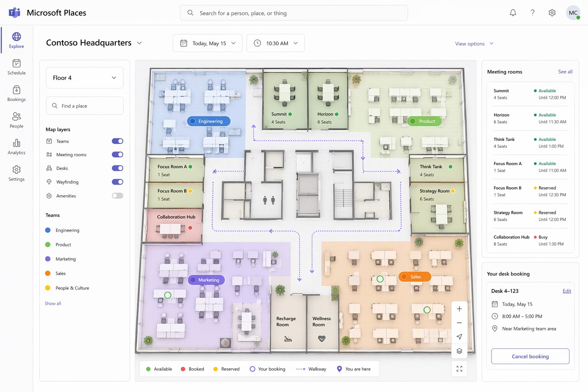The image size is (588, 392).
Task: Open the Analytics tab
Action: [16, 147]
